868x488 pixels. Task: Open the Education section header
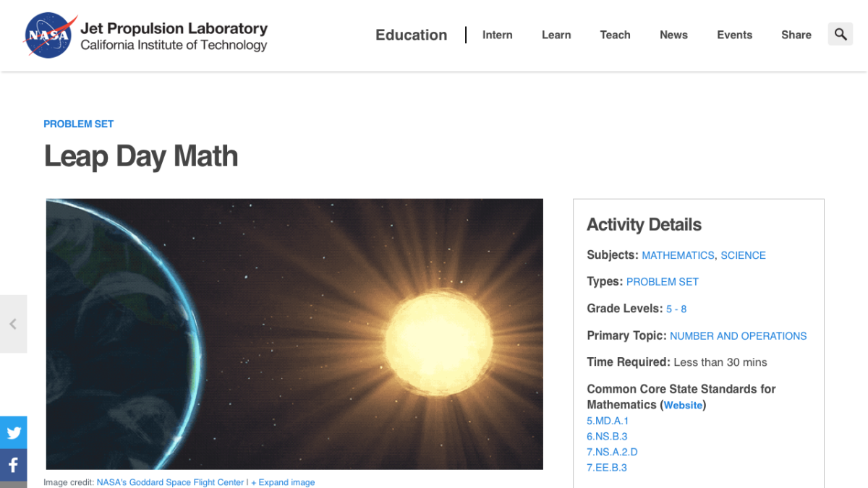click(x=411, y=35)
